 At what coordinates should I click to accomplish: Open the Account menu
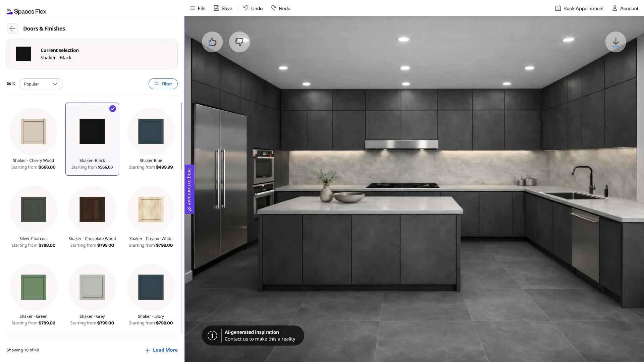[x=625, y=8]
